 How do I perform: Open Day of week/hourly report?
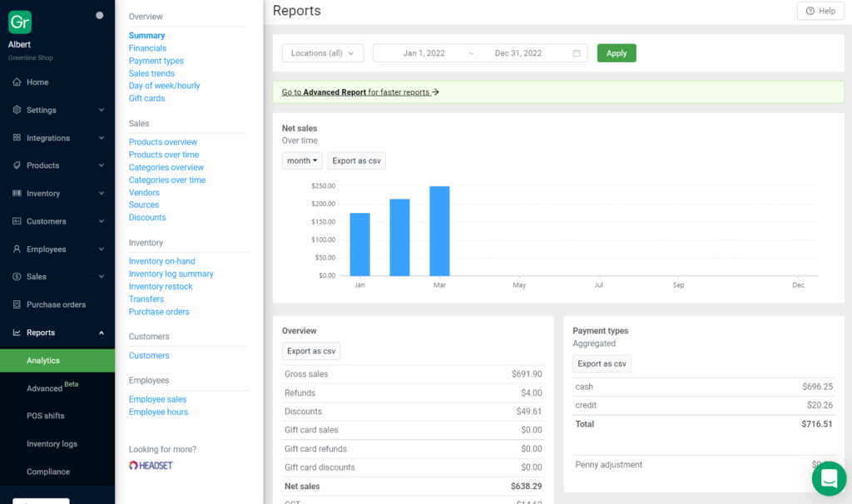165,86
